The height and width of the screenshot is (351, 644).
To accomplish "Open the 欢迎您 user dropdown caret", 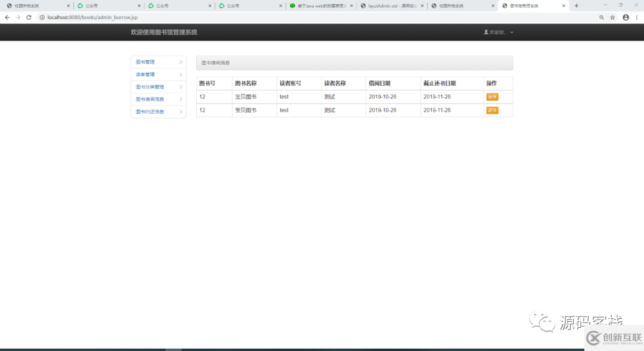I will [512, 32].
